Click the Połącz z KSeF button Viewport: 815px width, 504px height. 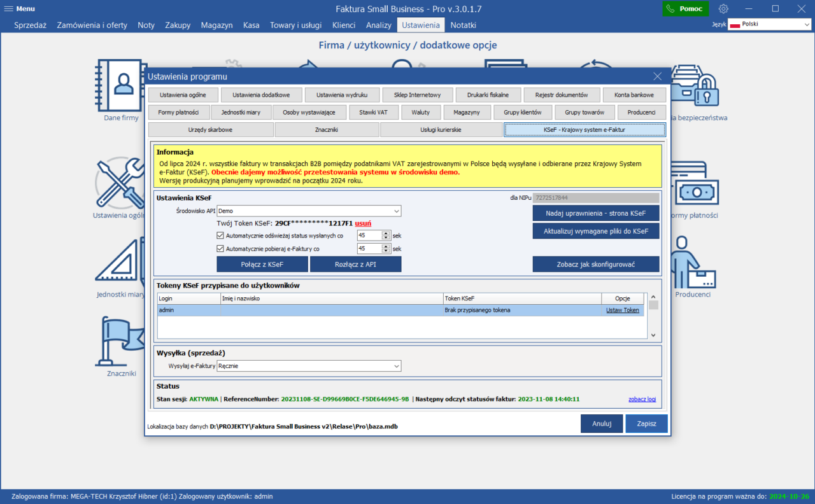coord(262,264)
